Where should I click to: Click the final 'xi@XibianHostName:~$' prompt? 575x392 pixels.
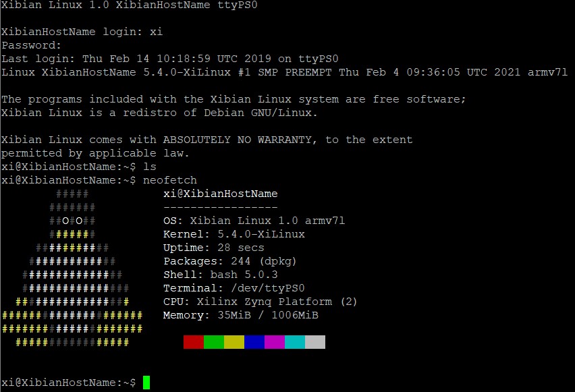[x=69, y=383]
